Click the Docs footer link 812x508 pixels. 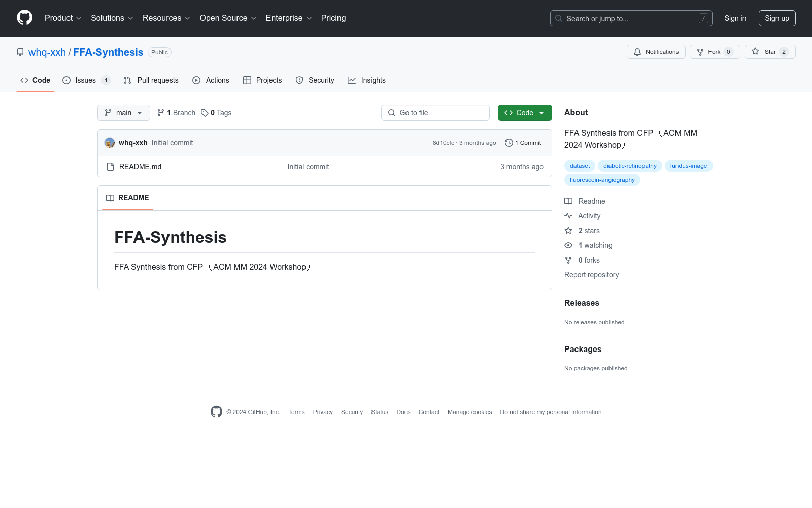click(x=403, y=412)
